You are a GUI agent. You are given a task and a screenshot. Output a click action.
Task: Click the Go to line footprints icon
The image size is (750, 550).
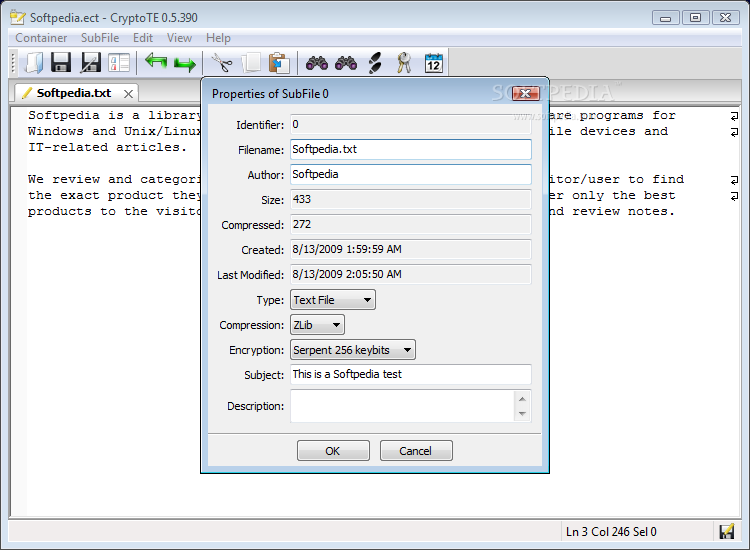[375, 63]
